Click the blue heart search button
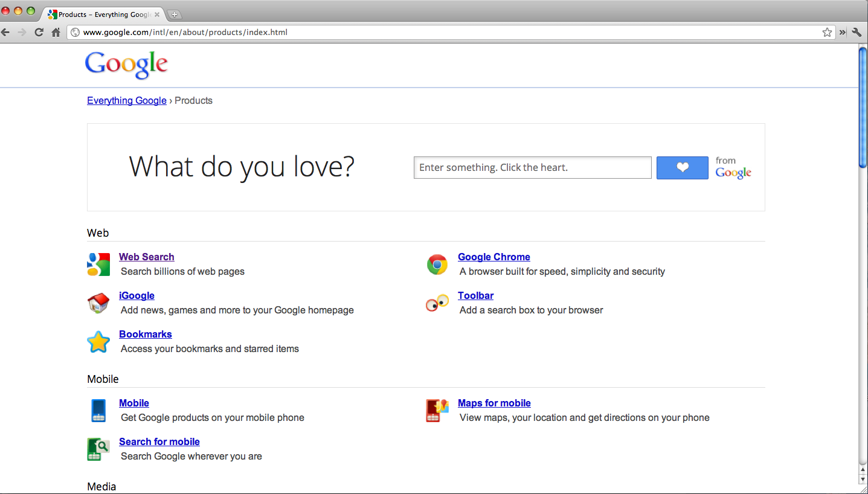Image resolution: width=868 pixels, height=494 pixels. click(683, 168)
